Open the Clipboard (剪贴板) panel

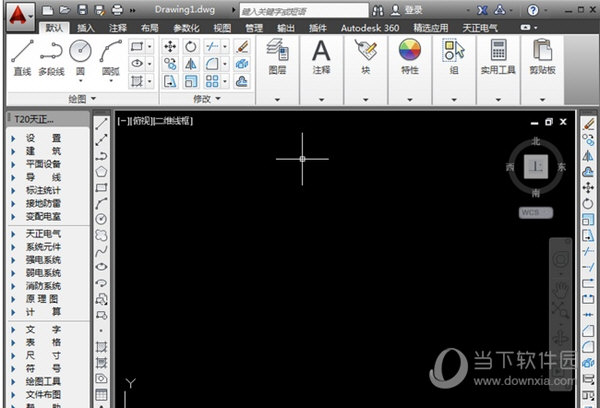[x=542, y=57]
